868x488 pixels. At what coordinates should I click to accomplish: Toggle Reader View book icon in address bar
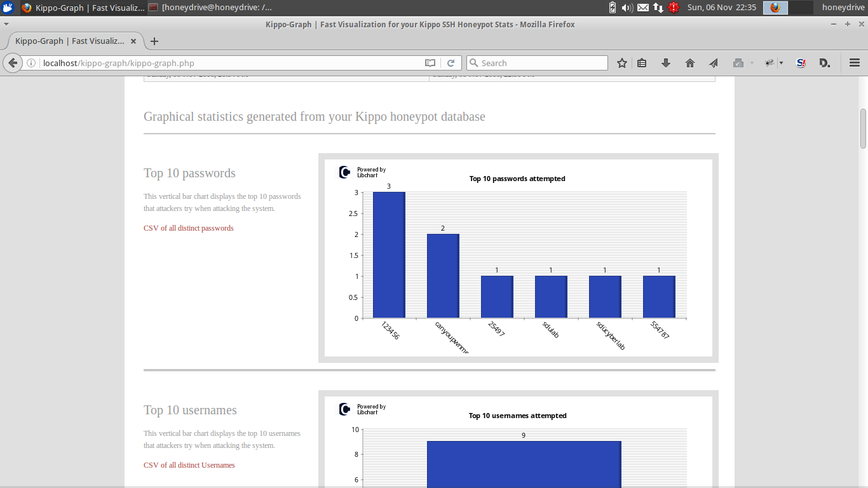[x=430, y=63]
